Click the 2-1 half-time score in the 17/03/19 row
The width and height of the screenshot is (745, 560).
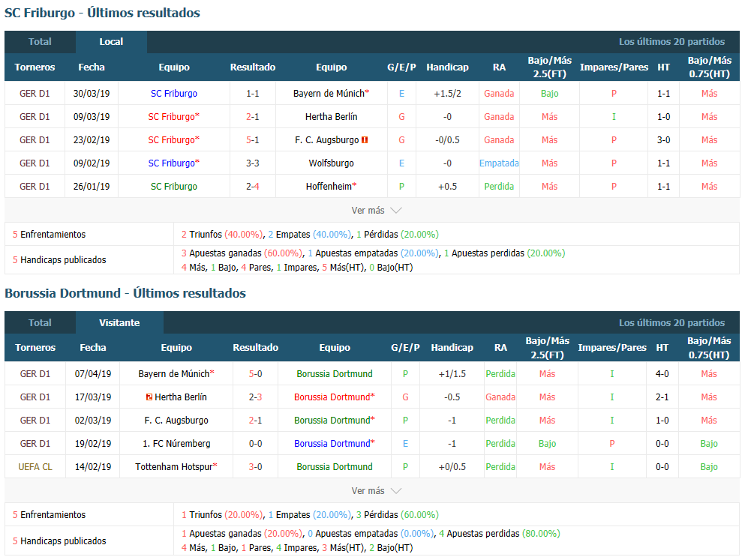tap(662, 397)
